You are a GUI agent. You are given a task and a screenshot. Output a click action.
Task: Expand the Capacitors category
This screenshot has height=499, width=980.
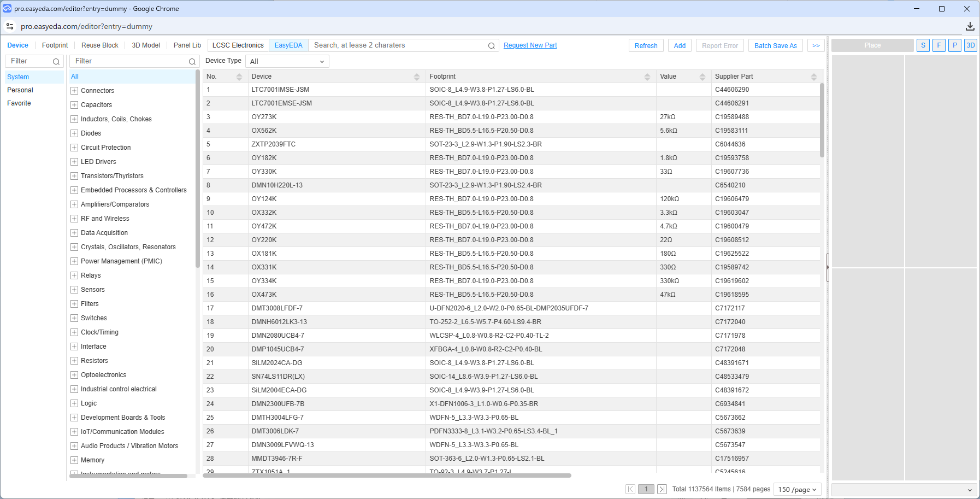coord(74,105)
